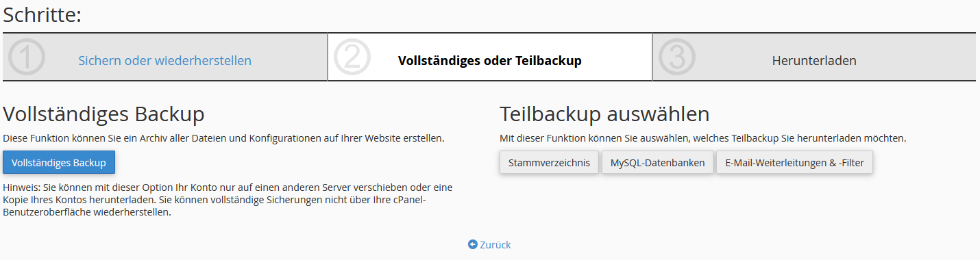
Task: Choose the MySQL-Datenbanken partial backup
Action: pyautogui.click(x=658, y=163)
